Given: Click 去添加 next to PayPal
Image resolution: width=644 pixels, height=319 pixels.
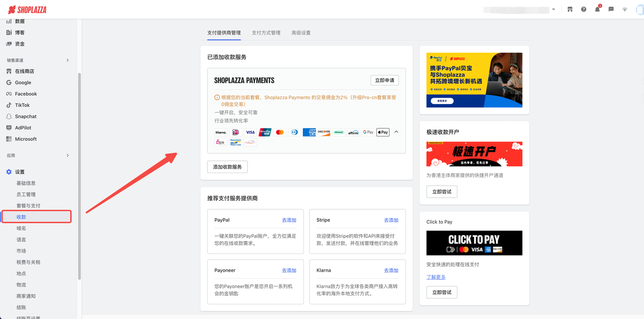Looking at the screenshot, I should pyautogui.click(x=289, y=220).
